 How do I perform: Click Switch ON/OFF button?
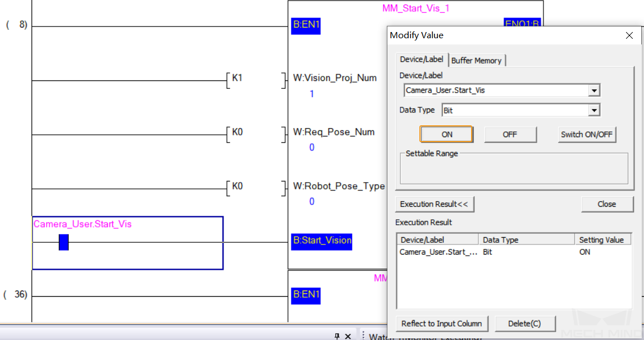pyautogui.click(x=587, y=134)
